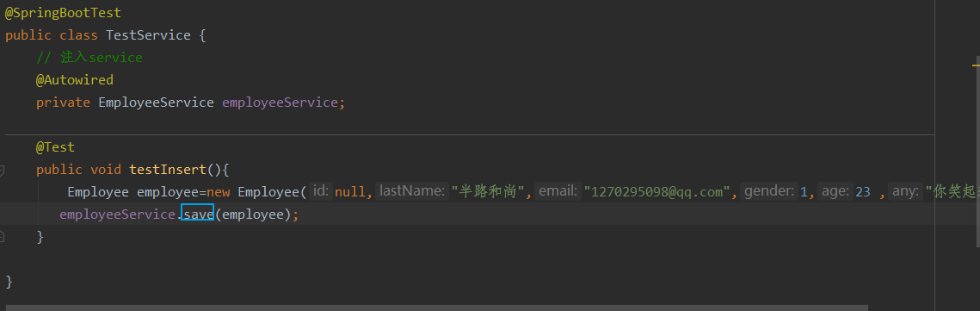Click the 注入service comment
This screenshot has width=980, height=311.
89,58
